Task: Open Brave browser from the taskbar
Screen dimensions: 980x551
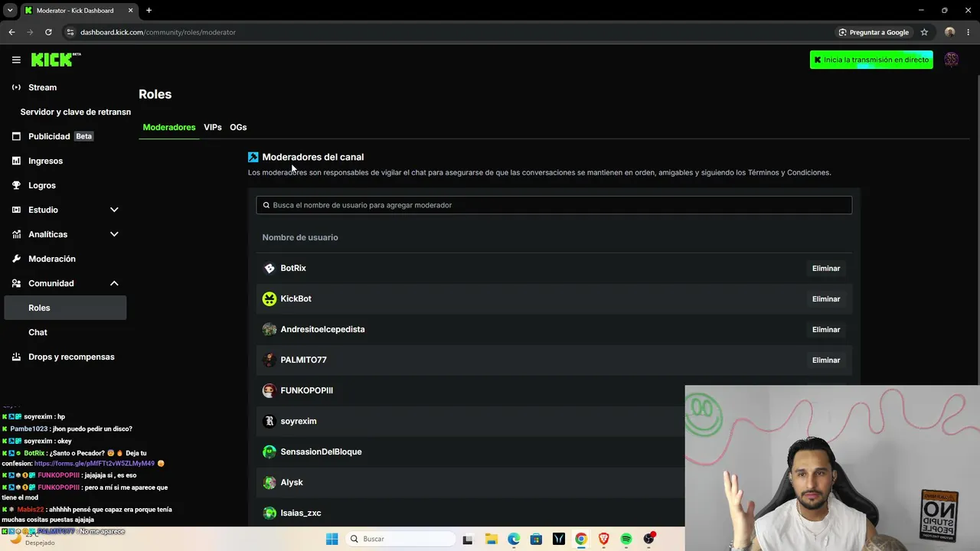Action: 603,539
